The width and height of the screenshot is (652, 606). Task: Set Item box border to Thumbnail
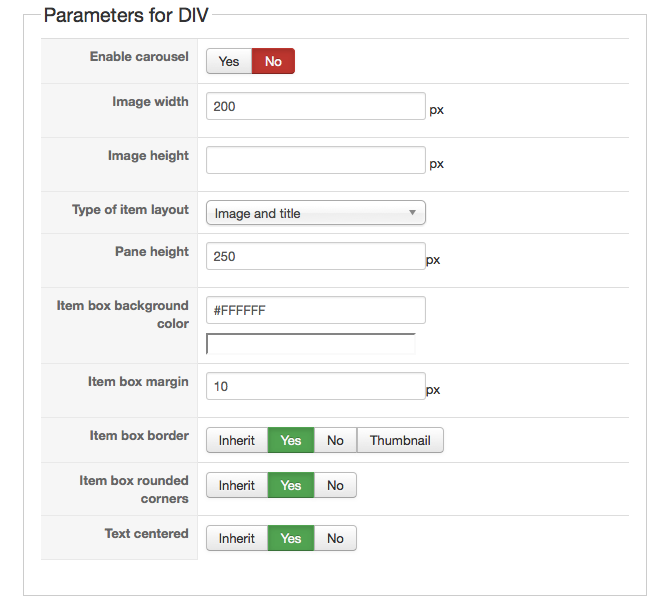(400, 440)
